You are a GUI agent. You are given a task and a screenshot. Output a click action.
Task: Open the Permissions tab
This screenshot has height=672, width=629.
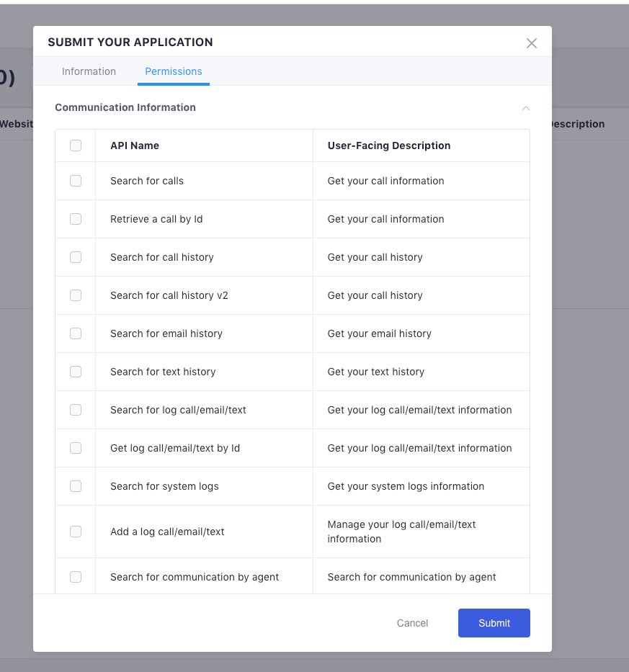173,71
